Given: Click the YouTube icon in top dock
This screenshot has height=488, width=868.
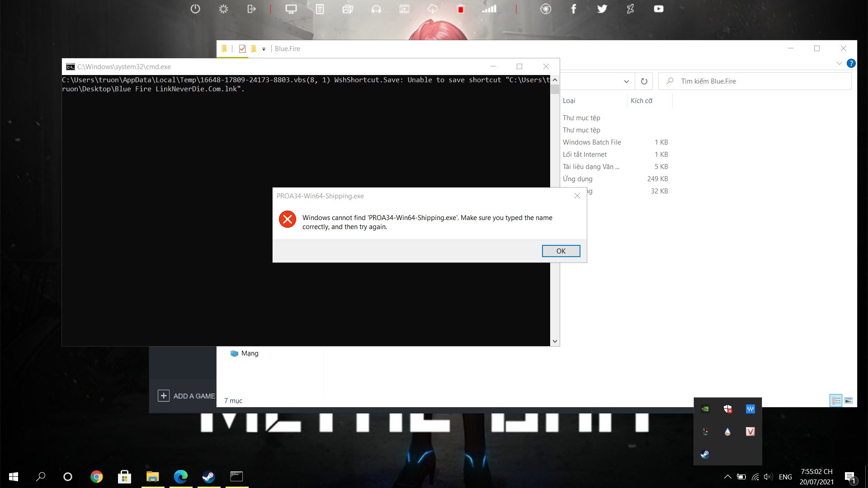Looking at the screenshot, I should [658, 9].
